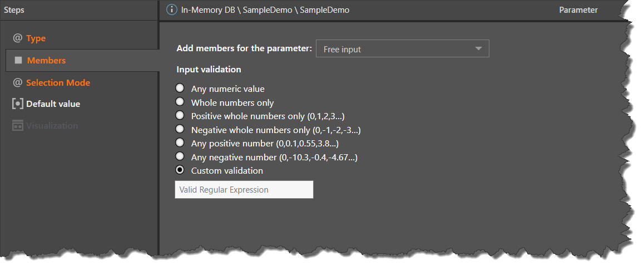Click the @ icon next to Selection Mode

pyautogui.click(x=18, y=82)
